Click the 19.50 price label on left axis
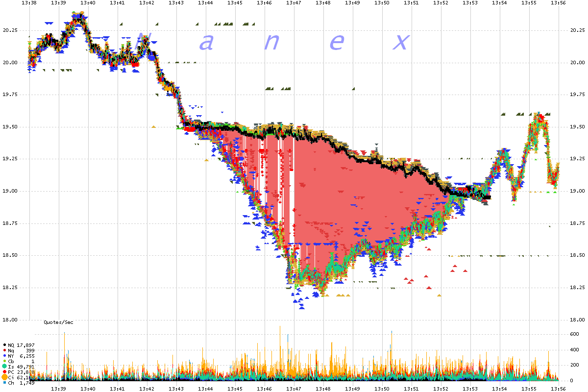Image resolution: width=588 pixels, height=392 pixels. coord(10,127)
